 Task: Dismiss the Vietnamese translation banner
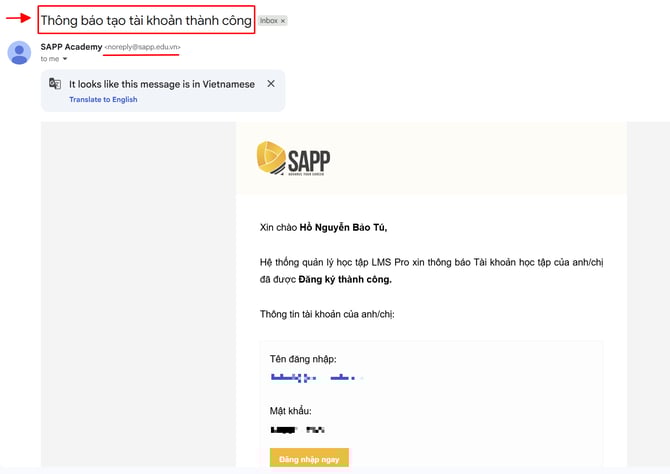[x=271, y=84]
